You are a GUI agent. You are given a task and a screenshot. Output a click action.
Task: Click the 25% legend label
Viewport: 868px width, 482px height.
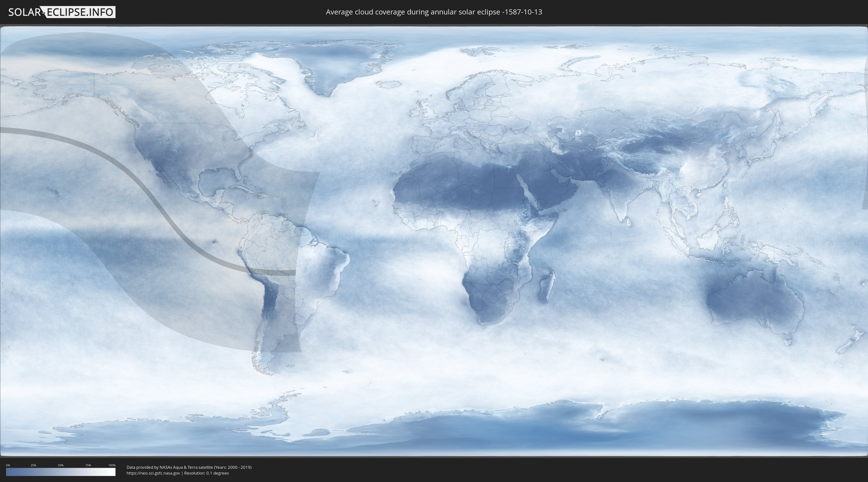pyautogui.click(x=33, y=465)
